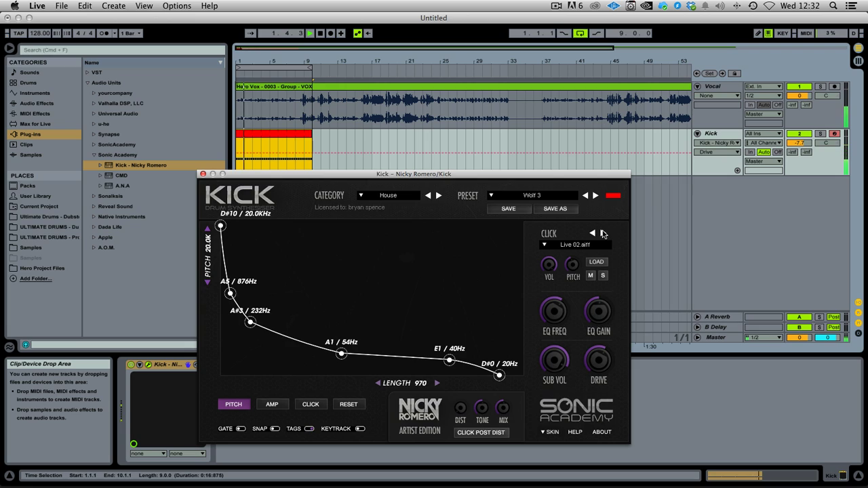Image resolution: width=868 pixels, height=488 pixels.
Task: Click the SUB VOL knob
Action: click(554, 359)
